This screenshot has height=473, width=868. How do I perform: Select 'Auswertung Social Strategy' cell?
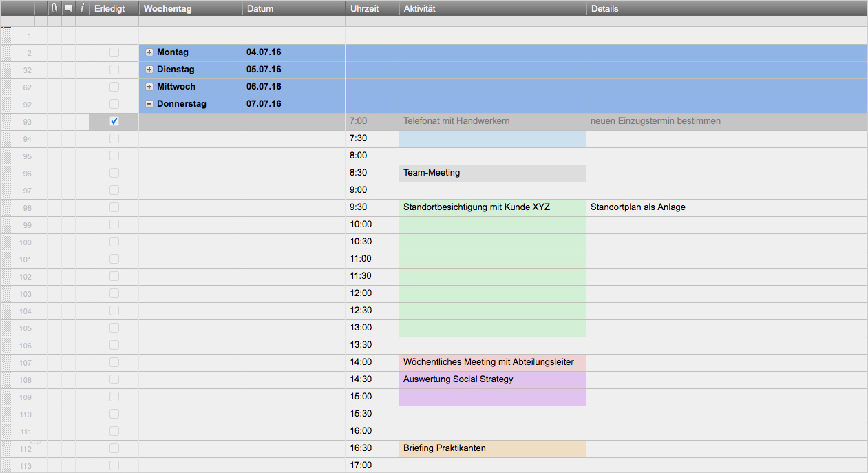tap(493, 379)
